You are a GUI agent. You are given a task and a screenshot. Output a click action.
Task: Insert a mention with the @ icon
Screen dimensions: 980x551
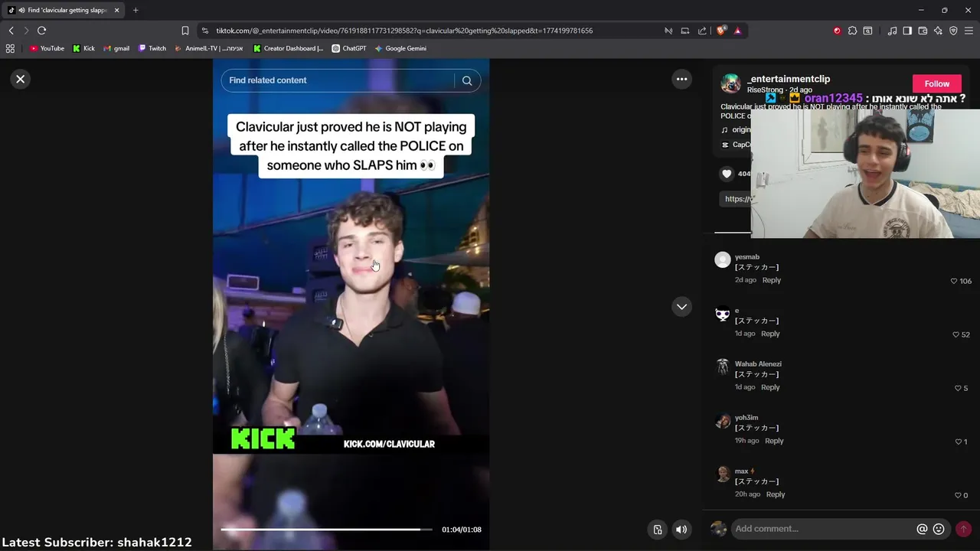922,529
